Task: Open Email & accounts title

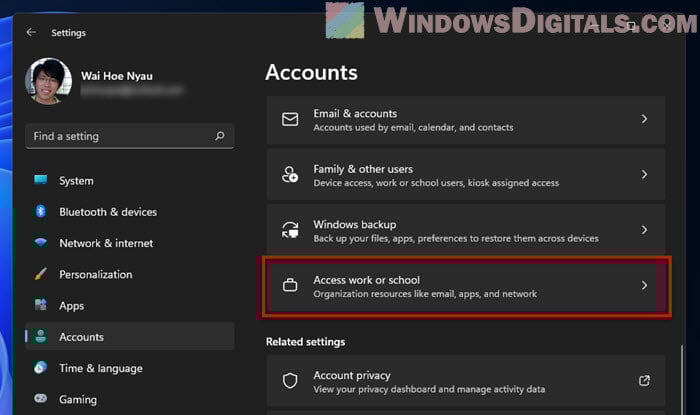Action: click(355, 113)
